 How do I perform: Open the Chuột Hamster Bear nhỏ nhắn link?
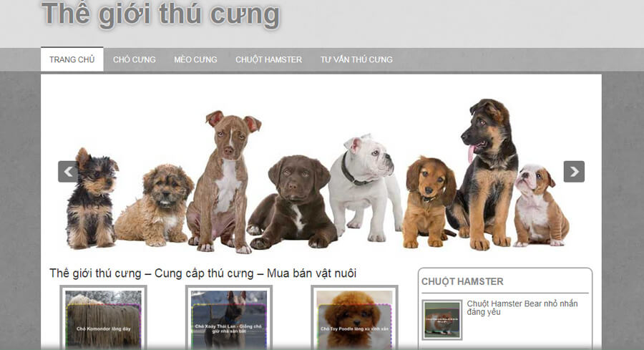pos(522,308)
